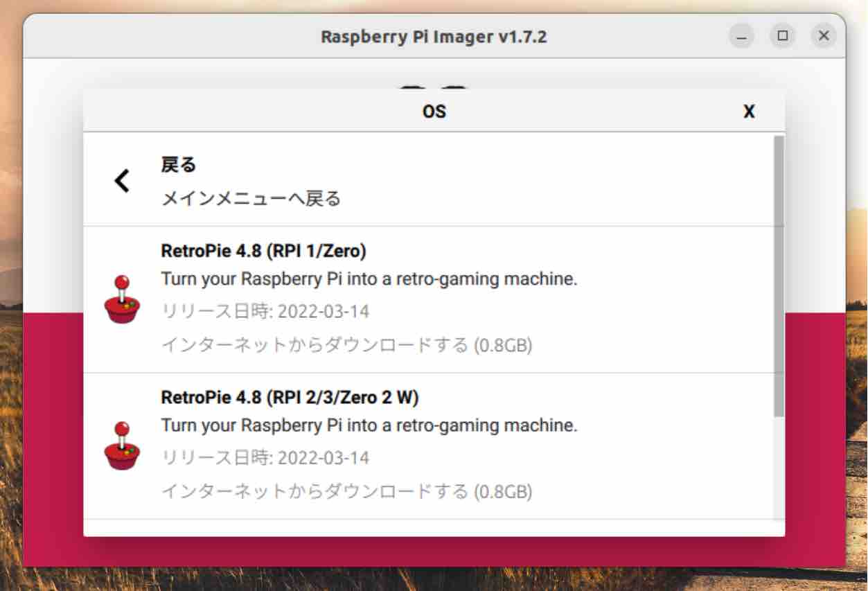868x591 pixels.
Task: Click the 戻る back entry label
Action: click(x=179, y=165)
